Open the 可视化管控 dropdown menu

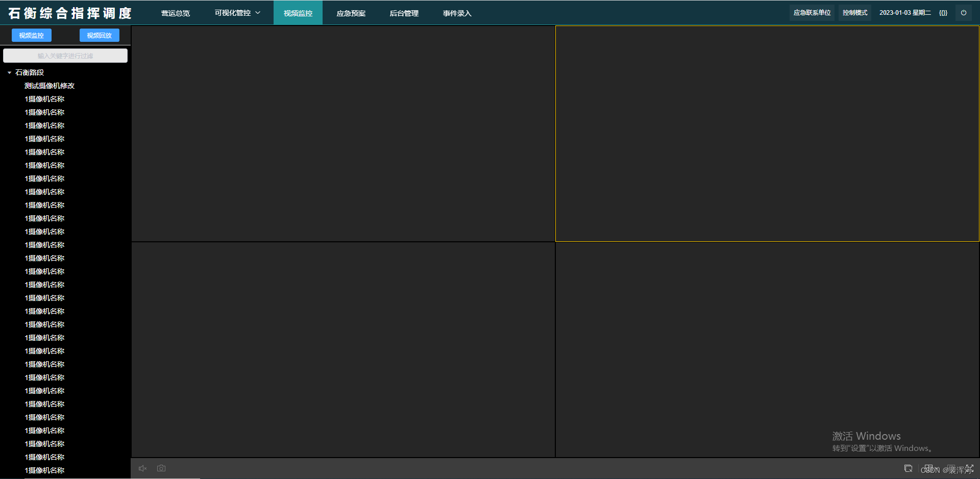coord(237,13)
